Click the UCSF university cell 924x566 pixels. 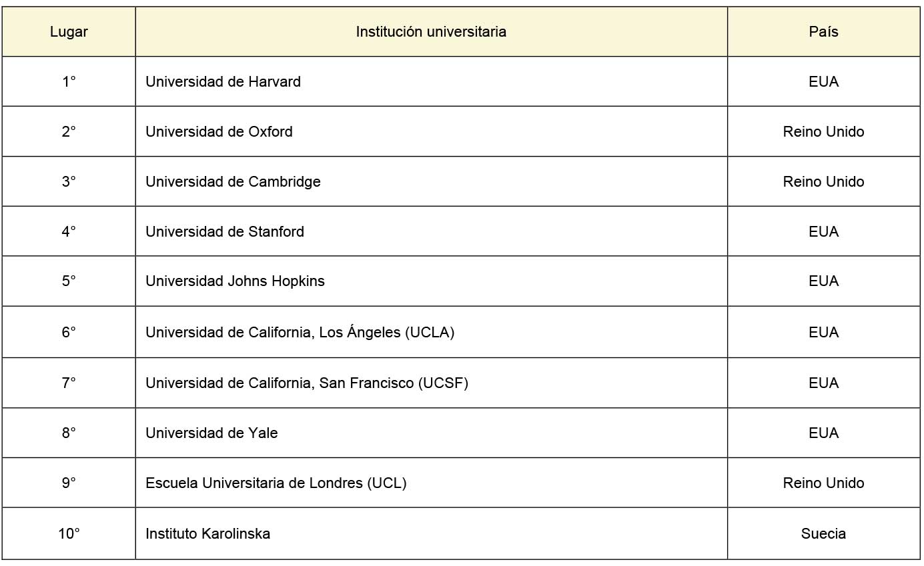pos(306,383)
